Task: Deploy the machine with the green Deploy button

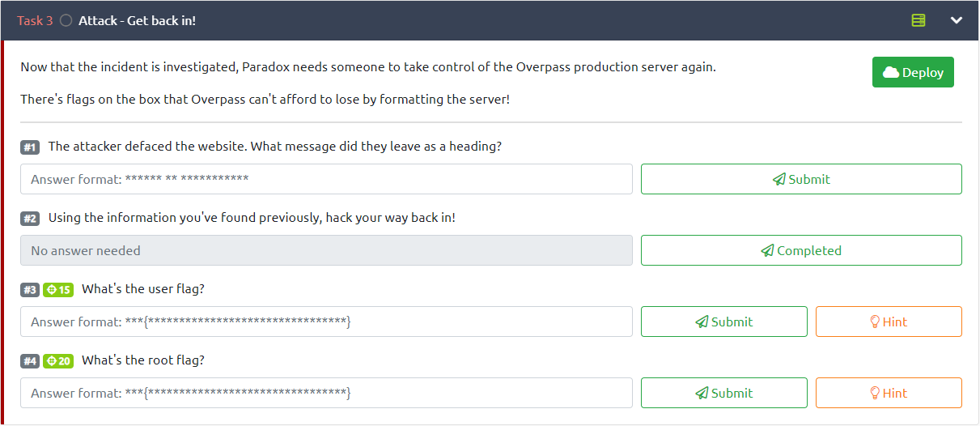Action: tap(913, 72)
